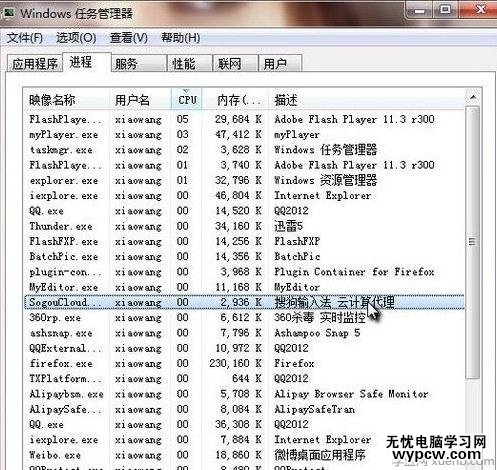
Task: Open the 联网 tab
Action: (235, 64)
